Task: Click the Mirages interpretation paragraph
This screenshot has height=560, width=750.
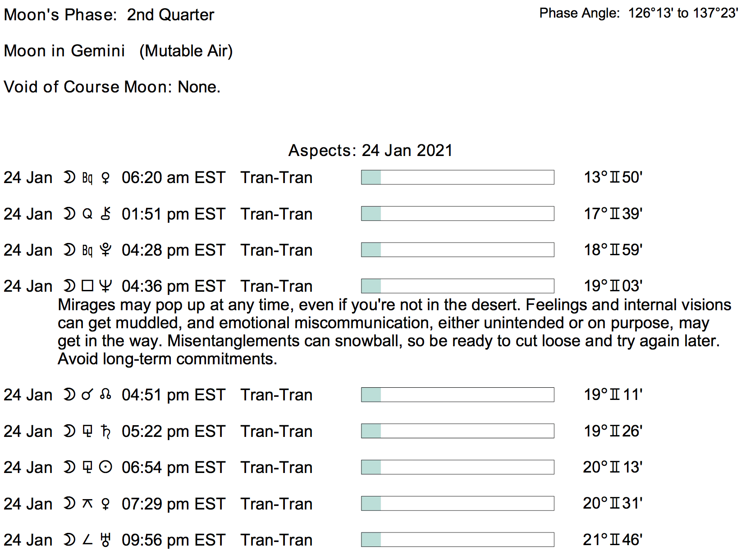Action: [x=388, y=332]
